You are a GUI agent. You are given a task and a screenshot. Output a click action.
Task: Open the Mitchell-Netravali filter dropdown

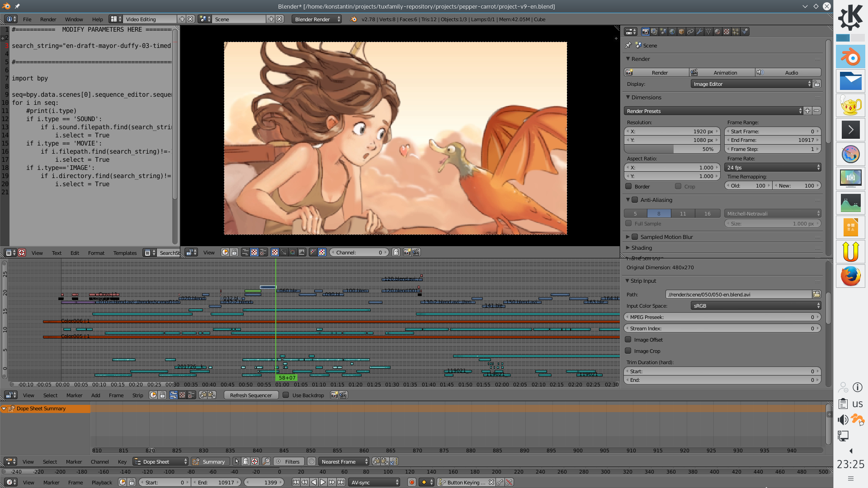tap(773, 213)
